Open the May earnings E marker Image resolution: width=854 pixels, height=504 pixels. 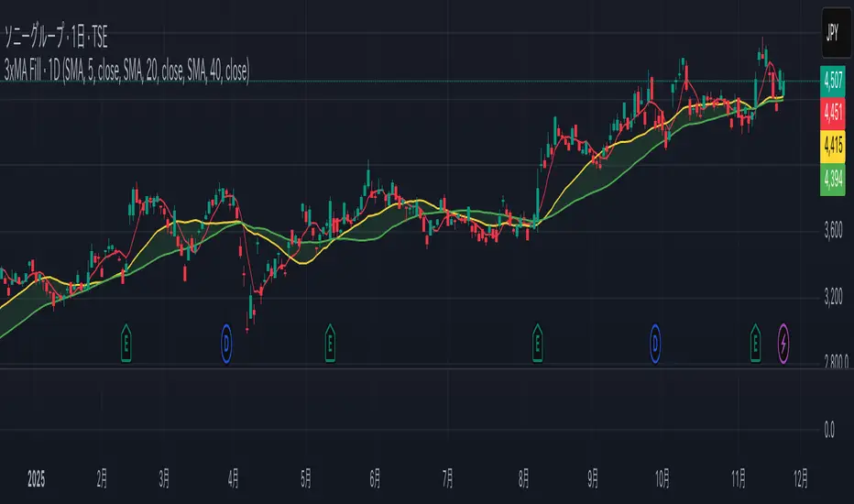[x=330, y=344]
